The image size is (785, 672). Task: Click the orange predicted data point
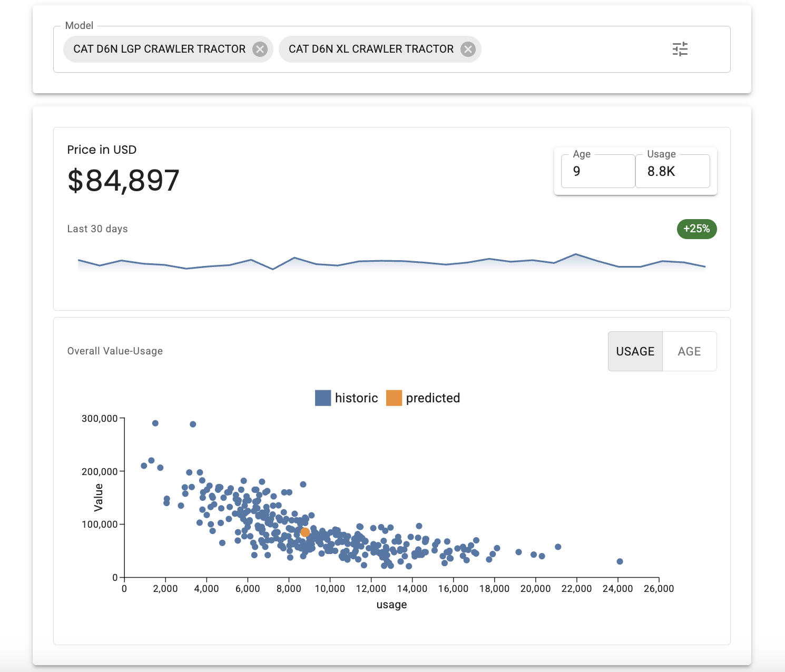(305, 532)
